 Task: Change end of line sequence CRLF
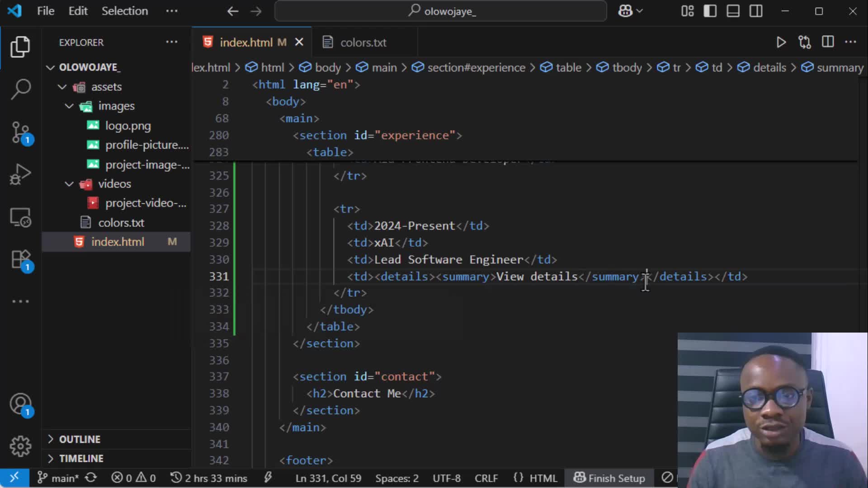486,478
